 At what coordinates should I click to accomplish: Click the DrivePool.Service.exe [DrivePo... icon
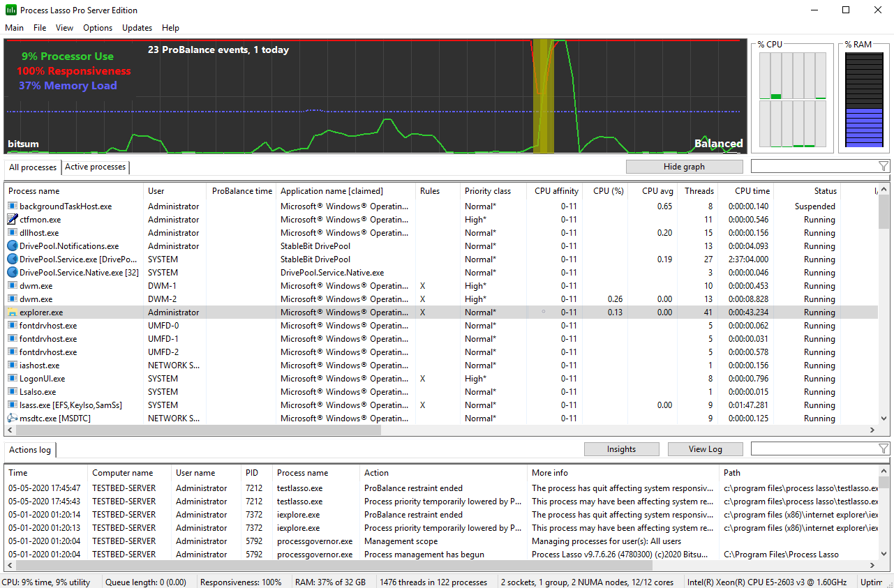coord(12,259)
